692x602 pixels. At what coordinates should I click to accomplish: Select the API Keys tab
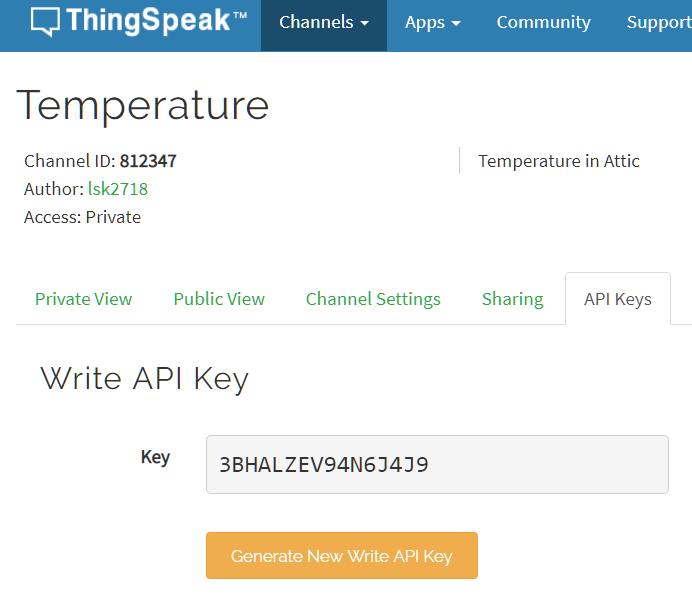coord(618,299)
